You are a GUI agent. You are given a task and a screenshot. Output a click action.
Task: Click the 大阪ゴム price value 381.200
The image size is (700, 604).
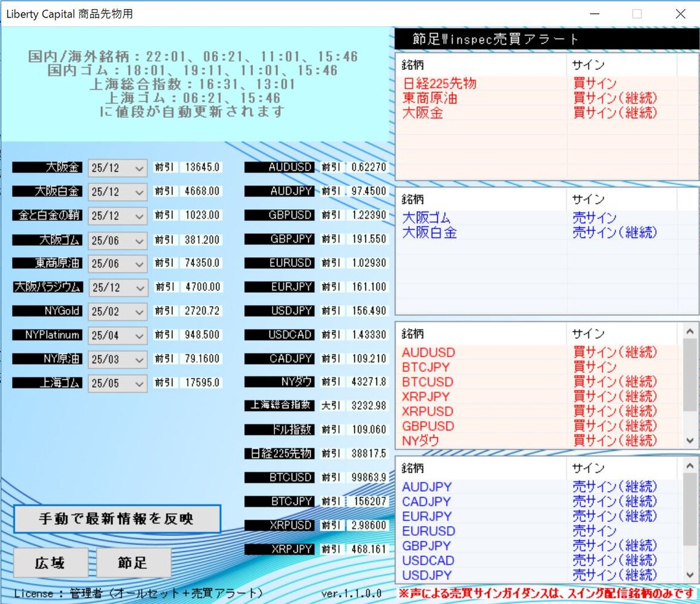203,240
